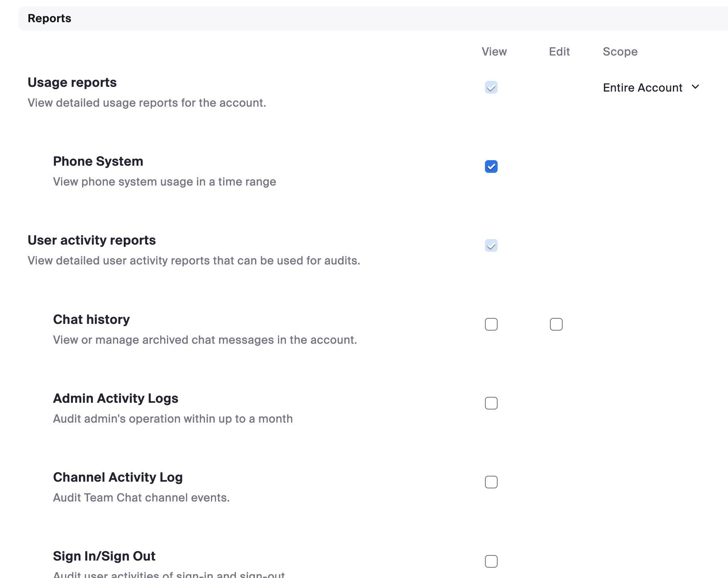
Task: Toggle Usage reports View checkbox
Action: pyautogui.click(x=491, y=87)
